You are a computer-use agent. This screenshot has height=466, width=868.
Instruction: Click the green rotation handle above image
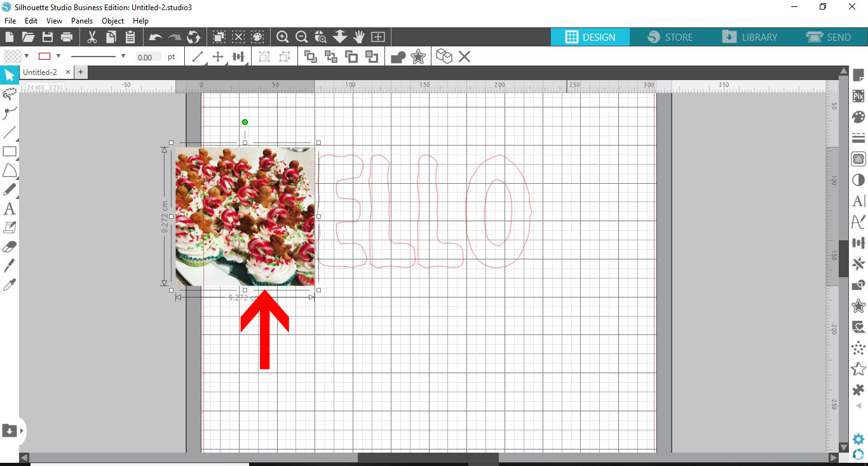click(x=245, y=122)
